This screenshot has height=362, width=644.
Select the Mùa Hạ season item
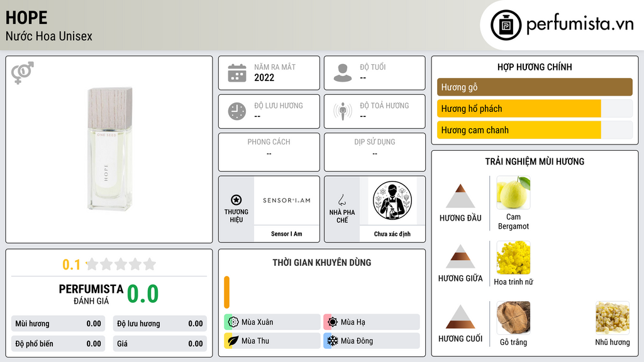click(372, 322)
